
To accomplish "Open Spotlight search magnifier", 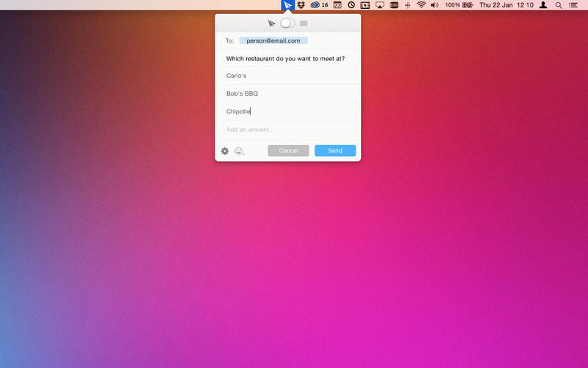I will (559, 5).
